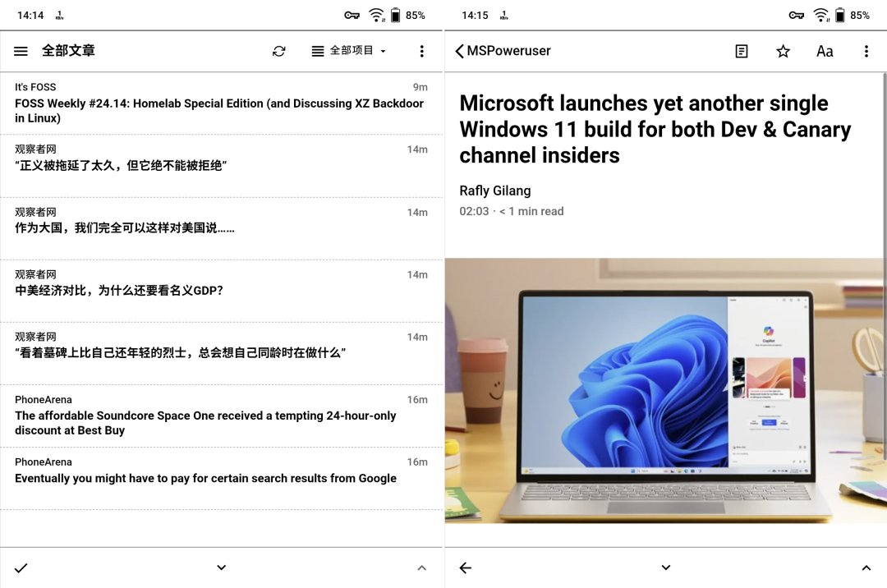Open the Aa font settings

click(x=825, y=52)
